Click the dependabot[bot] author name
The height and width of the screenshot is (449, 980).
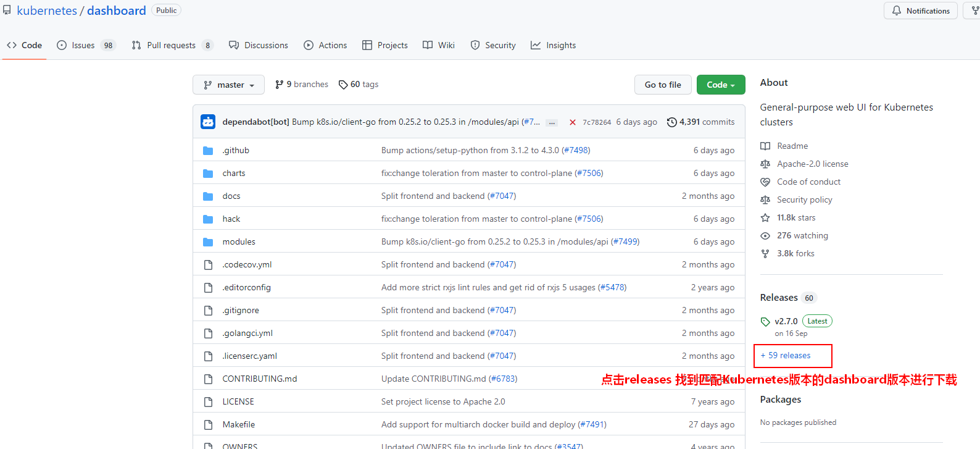pyautogui.click(x=256, y=122)
